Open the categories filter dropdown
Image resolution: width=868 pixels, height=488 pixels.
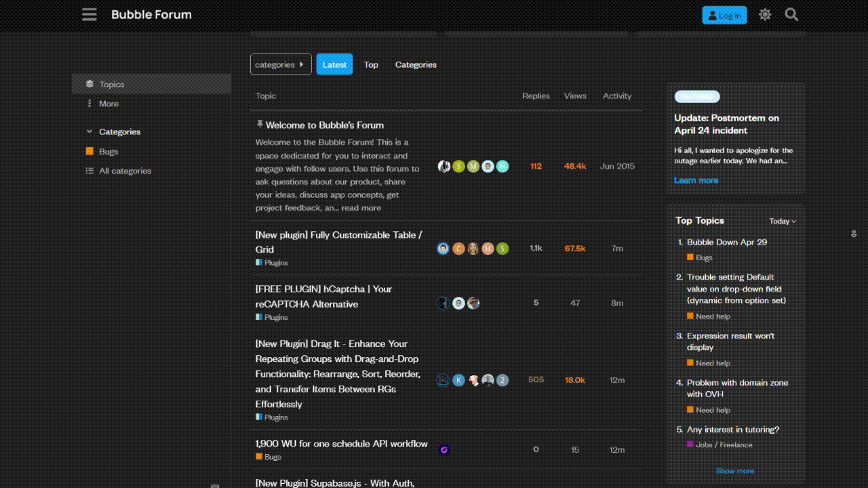click(x=281, y=64)
